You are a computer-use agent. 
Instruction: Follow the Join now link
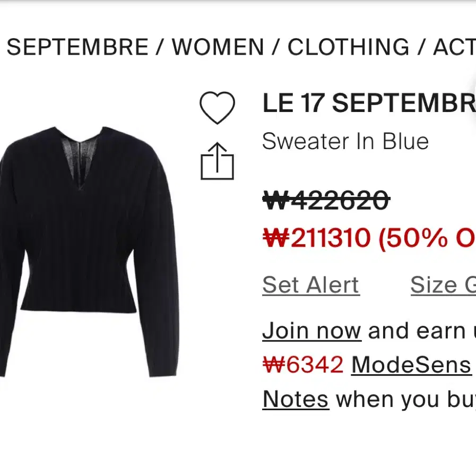pos(312,331)
